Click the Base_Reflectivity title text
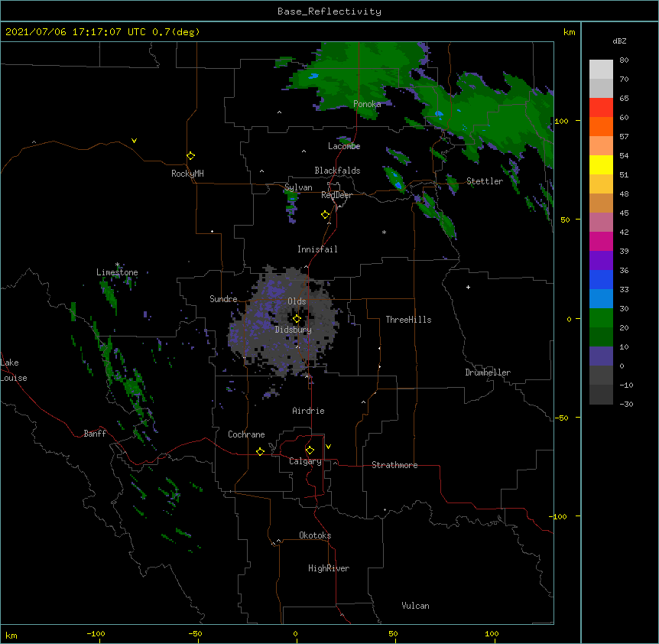This screenshot has height=644, width=659. [329, 11]
